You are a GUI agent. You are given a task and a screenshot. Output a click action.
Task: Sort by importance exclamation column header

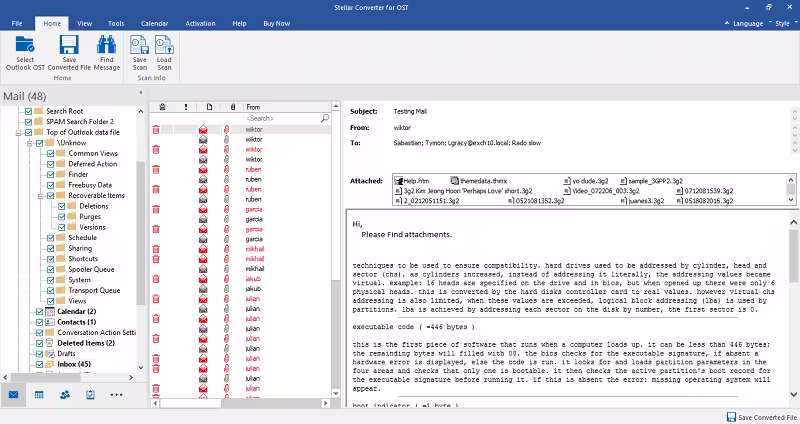(186, 107)
